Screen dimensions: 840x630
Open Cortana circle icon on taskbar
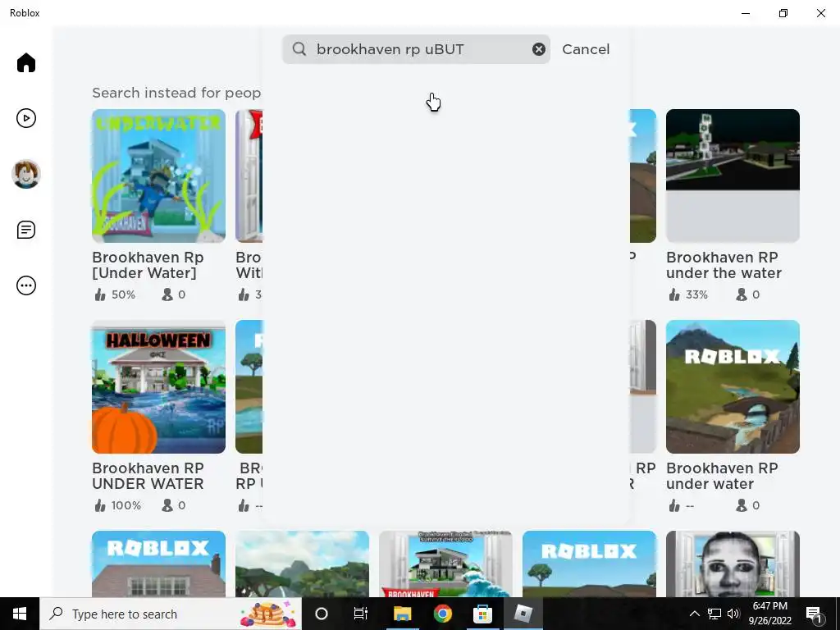(322, 614)
